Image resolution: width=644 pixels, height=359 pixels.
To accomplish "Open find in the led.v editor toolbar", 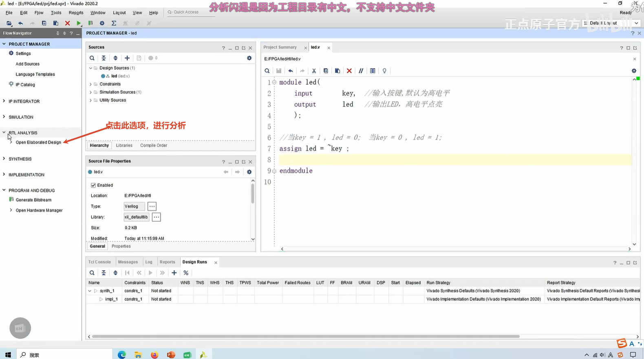I will pos(267,71).
